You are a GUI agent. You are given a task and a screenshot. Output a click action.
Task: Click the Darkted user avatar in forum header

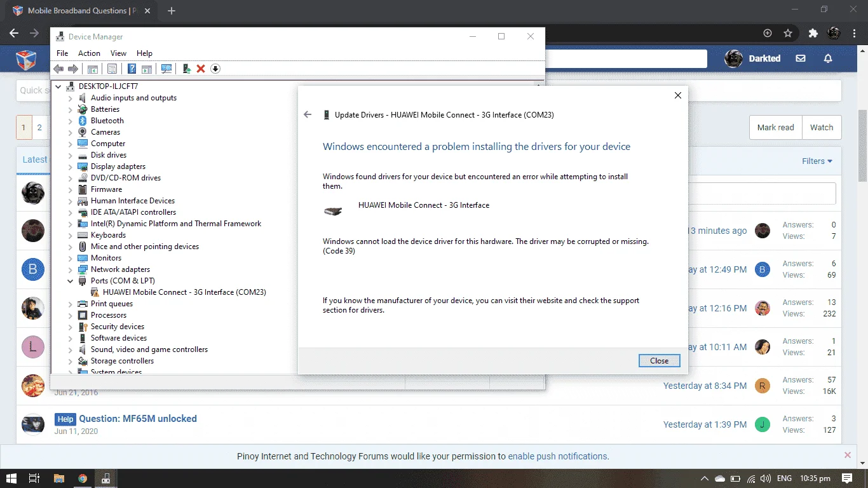(x=733, y=58)
